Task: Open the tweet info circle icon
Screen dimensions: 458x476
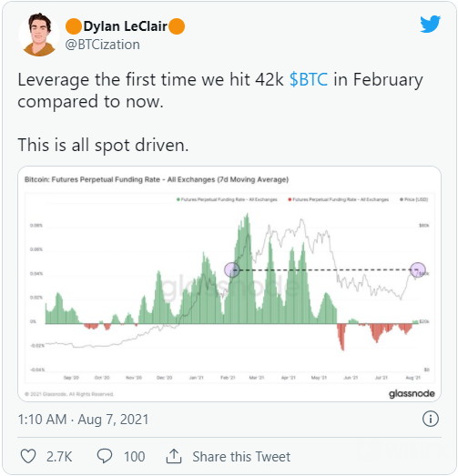Action: click(x=431, y=419)
